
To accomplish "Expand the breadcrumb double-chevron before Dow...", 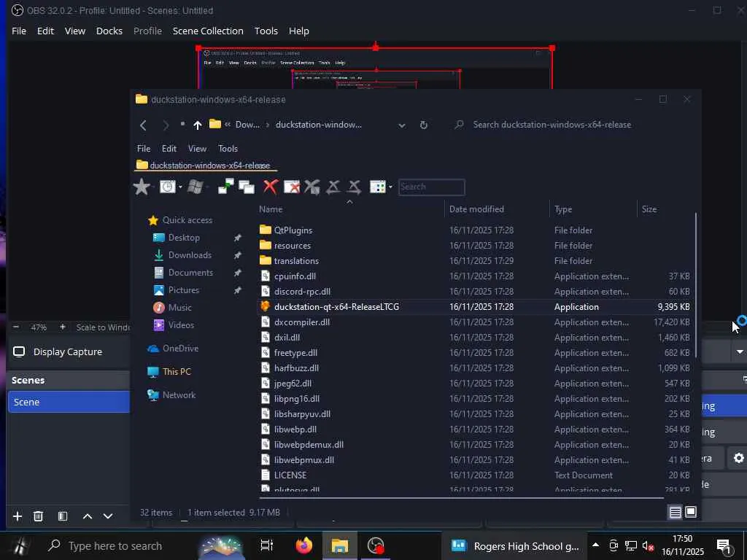I will pyautogui.click(x=228, y=124).
